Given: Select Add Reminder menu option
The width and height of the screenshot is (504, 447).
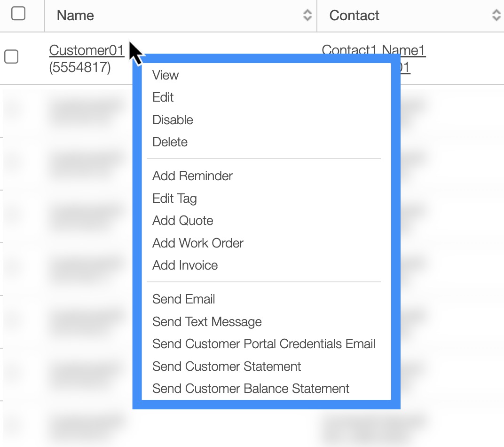Looking at the screenshot, I should pyautogui.click(x=192, y=176).
